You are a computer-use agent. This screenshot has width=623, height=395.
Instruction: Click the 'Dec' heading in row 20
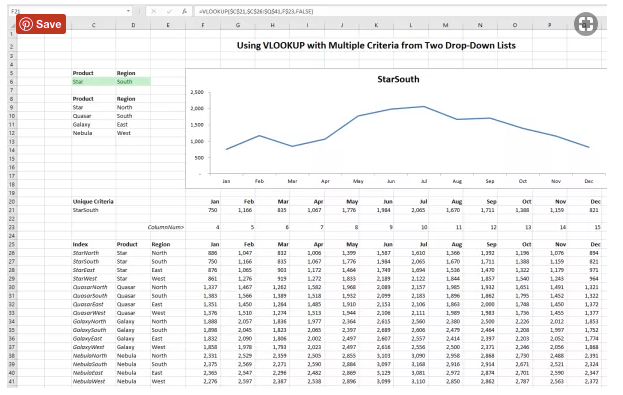coord(595,201)
